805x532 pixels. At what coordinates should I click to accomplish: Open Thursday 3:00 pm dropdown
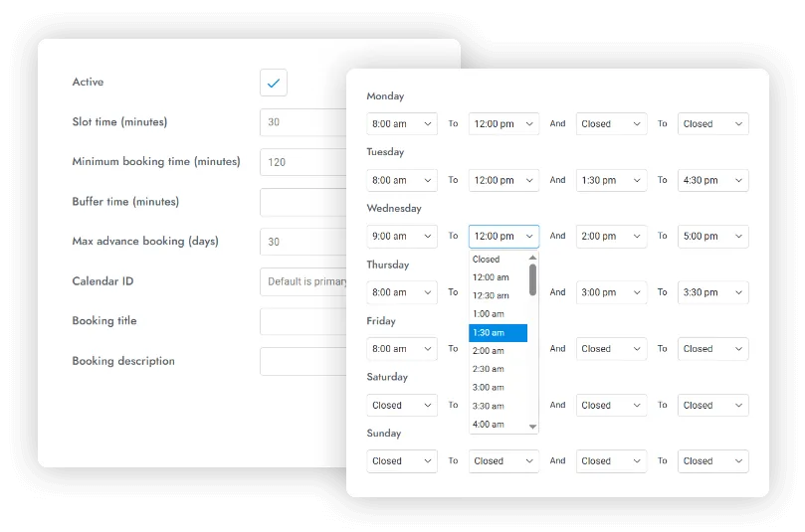[611, 292]
